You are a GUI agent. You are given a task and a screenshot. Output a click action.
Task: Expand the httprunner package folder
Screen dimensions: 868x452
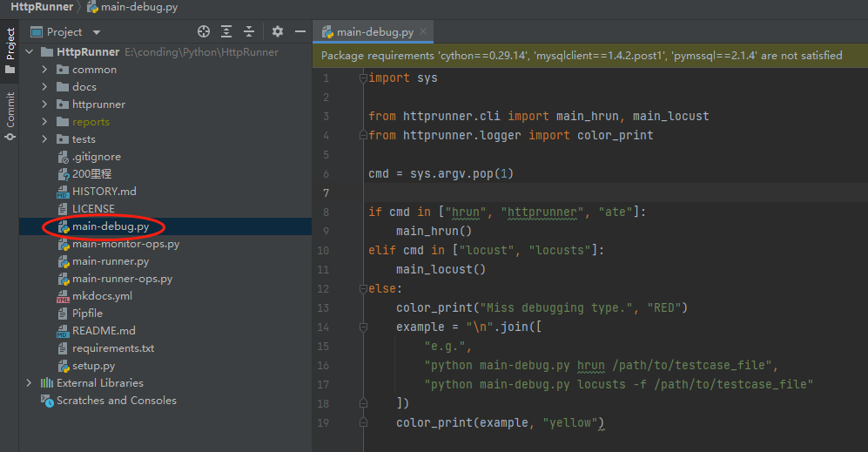45,105
